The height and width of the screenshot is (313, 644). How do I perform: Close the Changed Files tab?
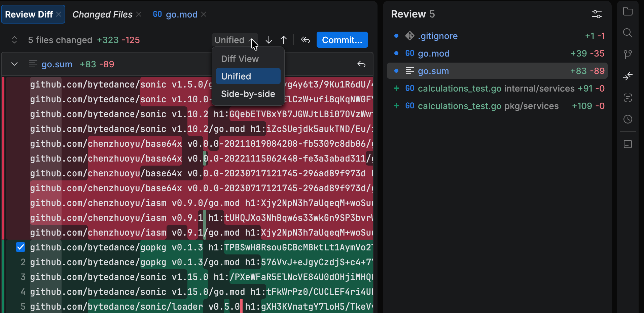pos(139,14)
